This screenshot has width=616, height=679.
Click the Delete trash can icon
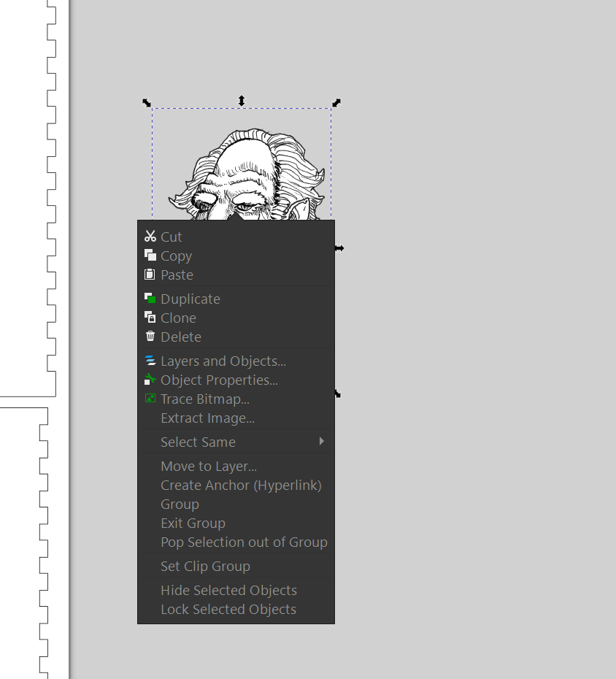point(150,337)
